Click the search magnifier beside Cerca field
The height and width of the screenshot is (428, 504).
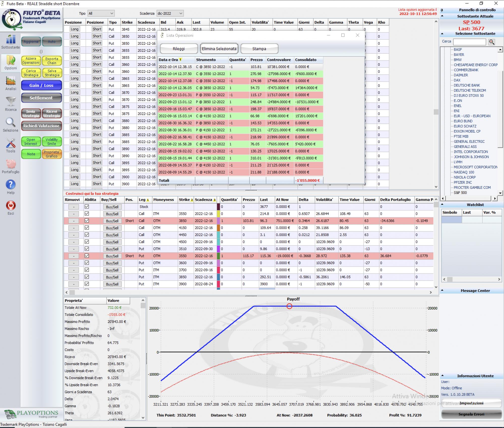(x=491, y=42)
